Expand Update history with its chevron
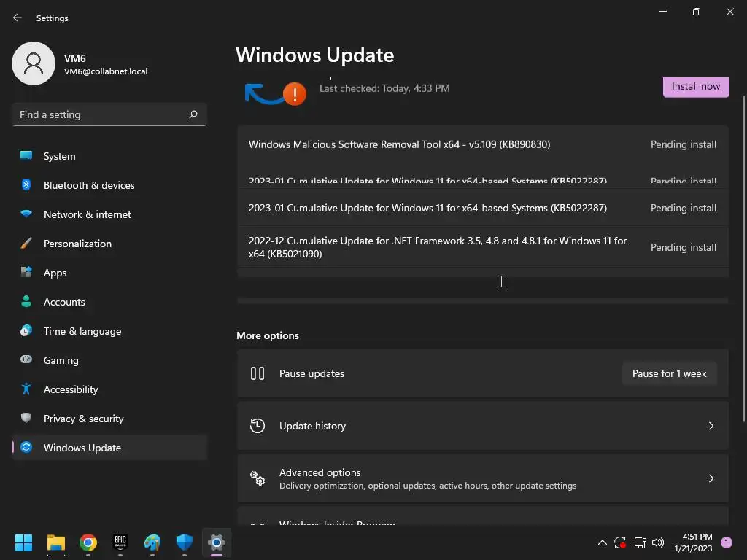 pos(711,426)
